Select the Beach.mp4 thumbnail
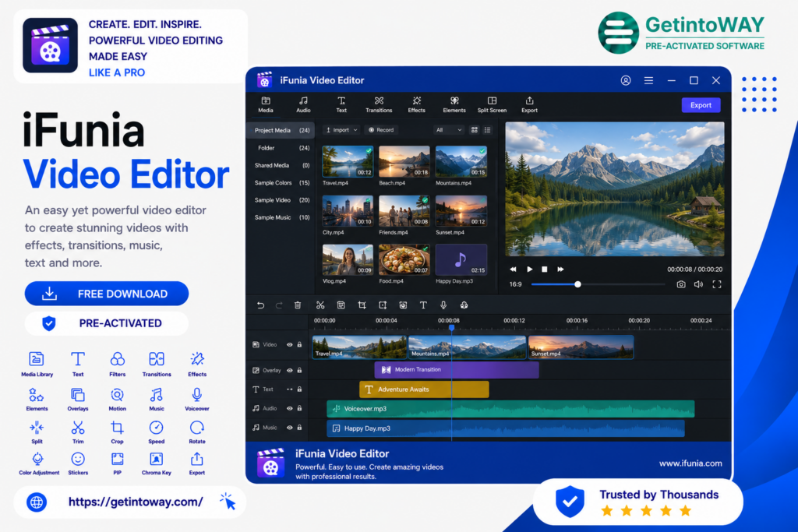The height and width of the screenshot is (532, 798). pyautogui.click(x=404, y=161)
